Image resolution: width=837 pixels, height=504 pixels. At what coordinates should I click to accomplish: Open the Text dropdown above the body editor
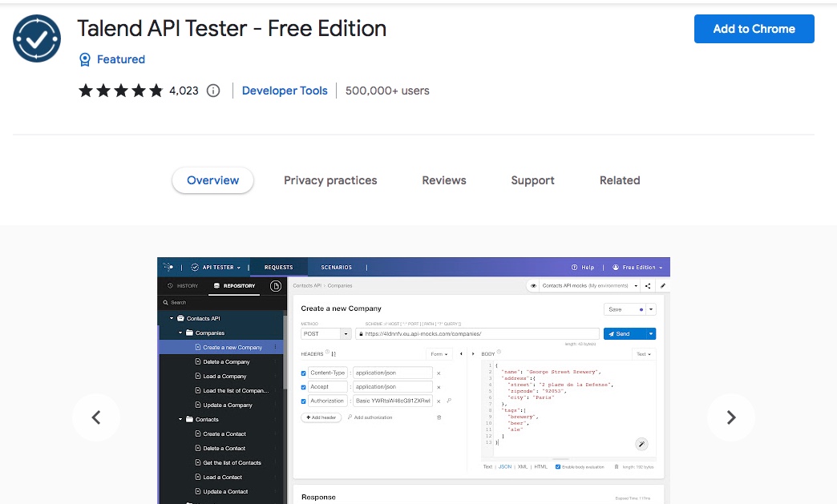click(x=644, y=354)
